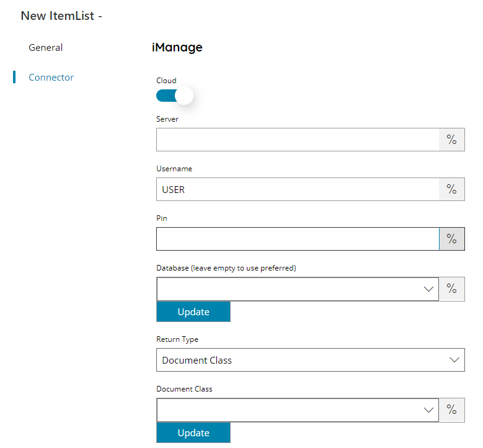The height and width of the screenshot is (448, 483).
Task: Focus the Server input field
Action: 298,140
